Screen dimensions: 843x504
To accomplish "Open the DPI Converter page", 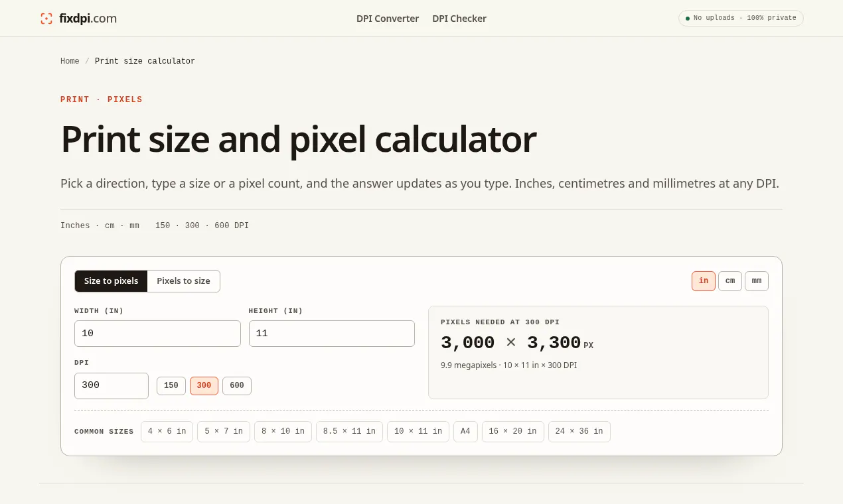I will pos(388,19).
